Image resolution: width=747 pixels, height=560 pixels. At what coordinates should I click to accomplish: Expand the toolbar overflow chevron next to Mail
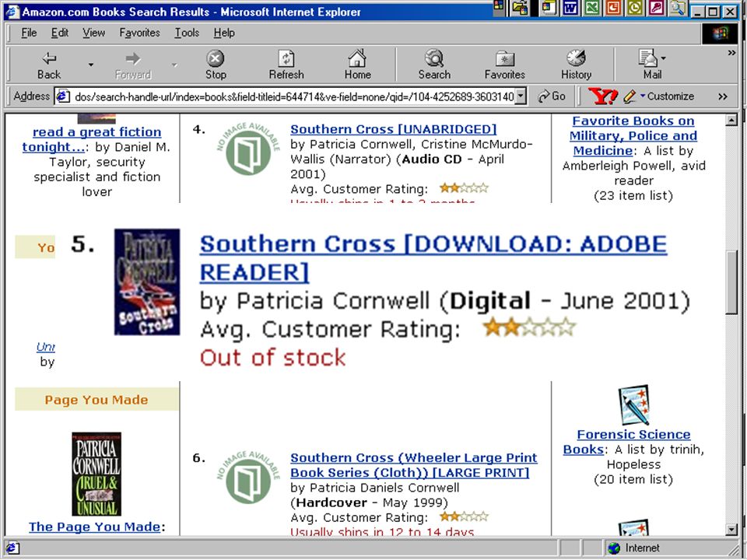point(731,53)
